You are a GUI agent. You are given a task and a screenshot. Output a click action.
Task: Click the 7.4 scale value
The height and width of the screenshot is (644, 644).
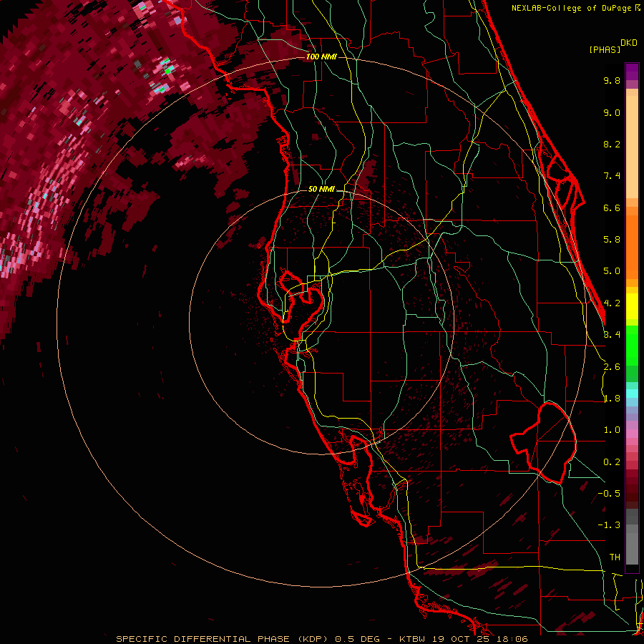pos(612,176)
